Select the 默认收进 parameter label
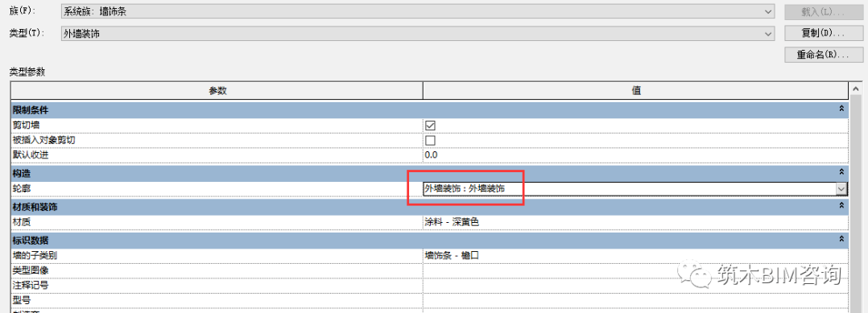 31,154
